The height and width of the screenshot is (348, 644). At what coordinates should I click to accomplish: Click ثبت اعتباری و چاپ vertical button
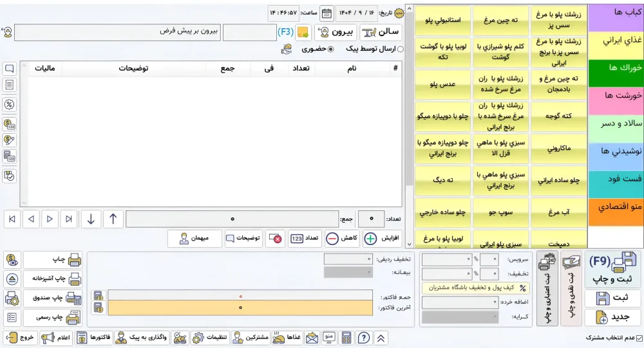[547, 289]
